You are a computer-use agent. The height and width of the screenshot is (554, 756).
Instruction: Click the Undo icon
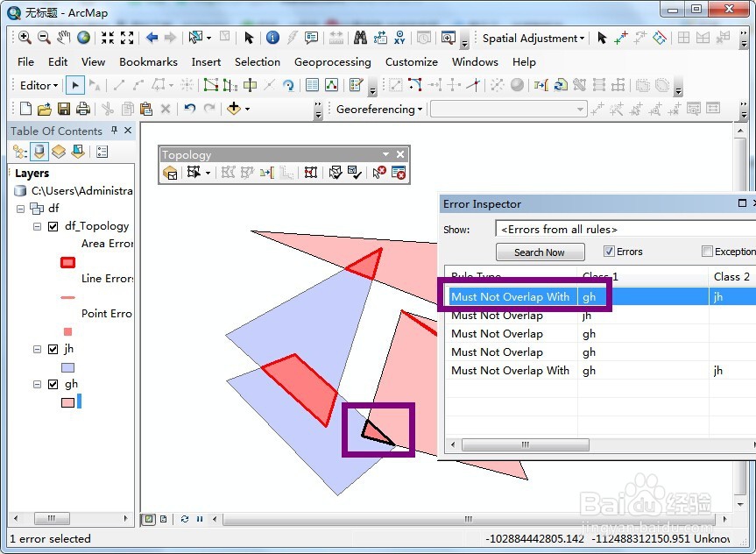(189, 109)
